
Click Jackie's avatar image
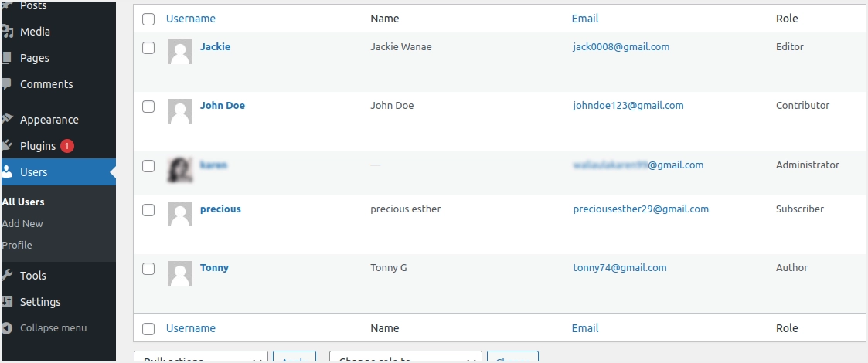[x=180, y=52]
